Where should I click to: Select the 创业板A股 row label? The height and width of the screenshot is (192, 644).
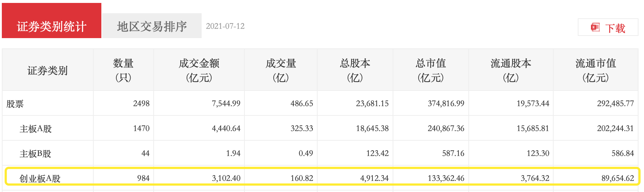pos(40,178)
